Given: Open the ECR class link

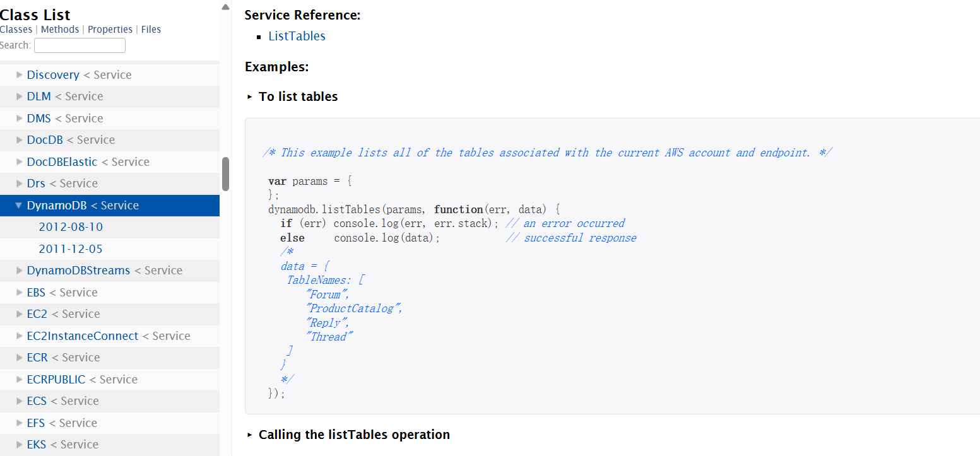Looking at the screenshot, I should click(37, 358).
